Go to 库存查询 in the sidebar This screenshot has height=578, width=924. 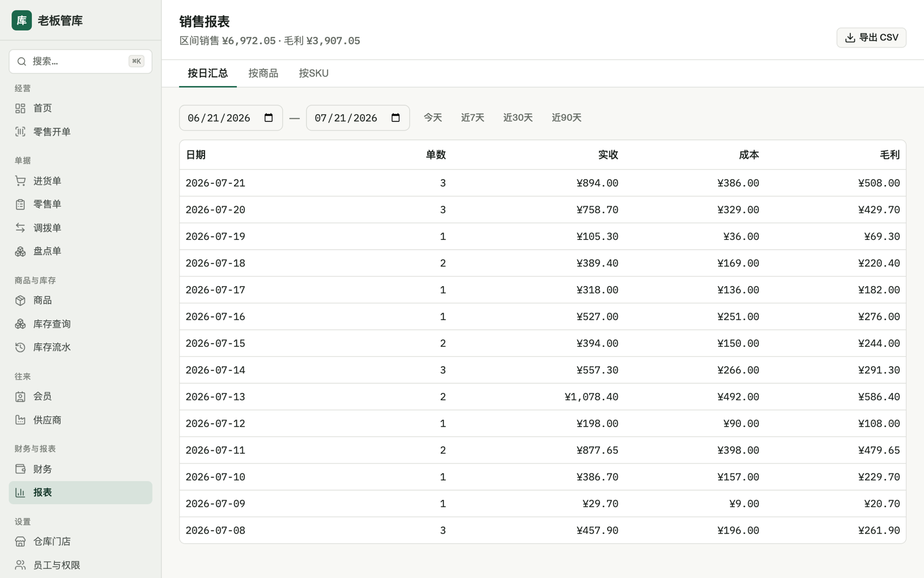point(80,324)
